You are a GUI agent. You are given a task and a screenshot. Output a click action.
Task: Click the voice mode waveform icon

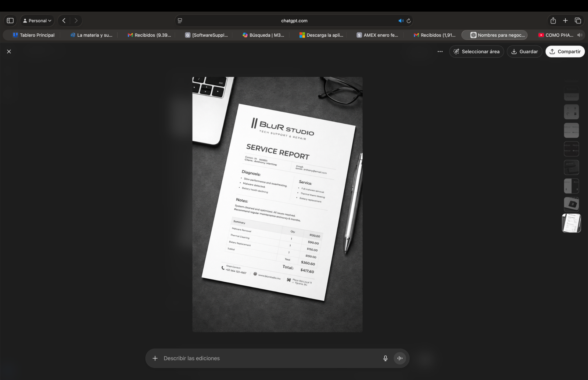tap(399, 358)
